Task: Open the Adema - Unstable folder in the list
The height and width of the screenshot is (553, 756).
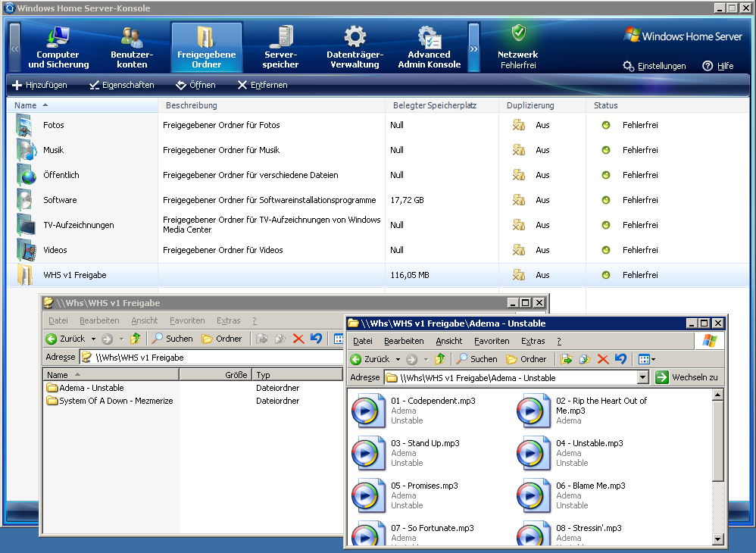Action: click(x=86, y=388)
